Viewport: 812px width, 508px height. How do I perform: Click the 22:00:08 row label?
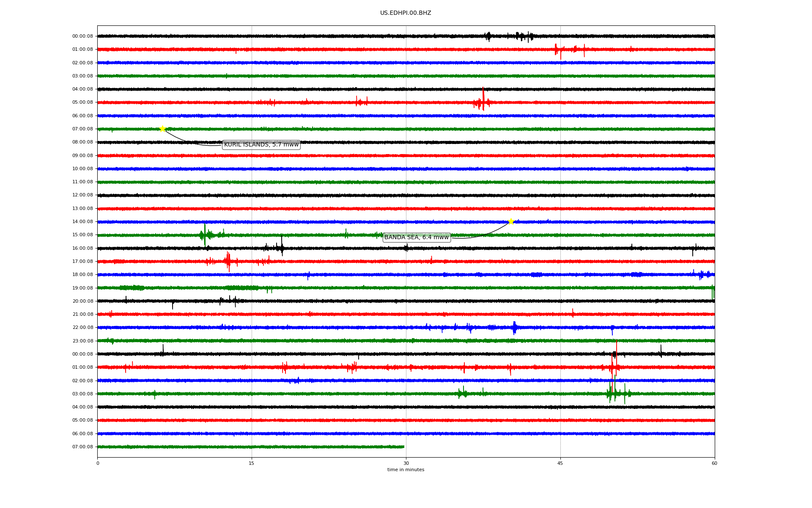click(x=82, y=328)
